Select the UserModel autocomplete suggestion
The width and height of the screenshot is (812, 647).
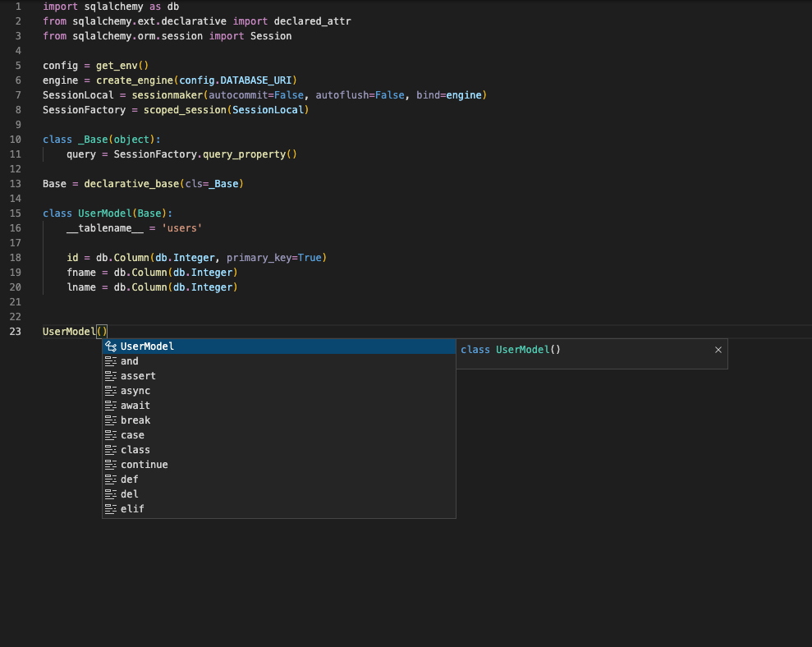[x=278, y=346]
